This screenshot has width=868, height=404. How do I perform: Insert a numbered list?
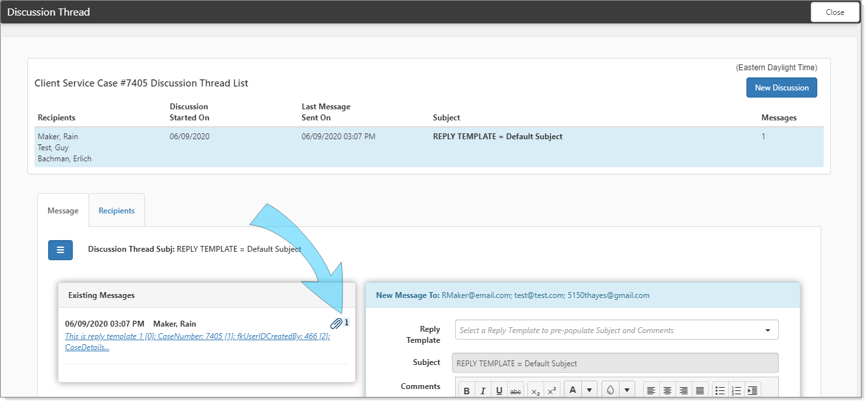[736, 390]
